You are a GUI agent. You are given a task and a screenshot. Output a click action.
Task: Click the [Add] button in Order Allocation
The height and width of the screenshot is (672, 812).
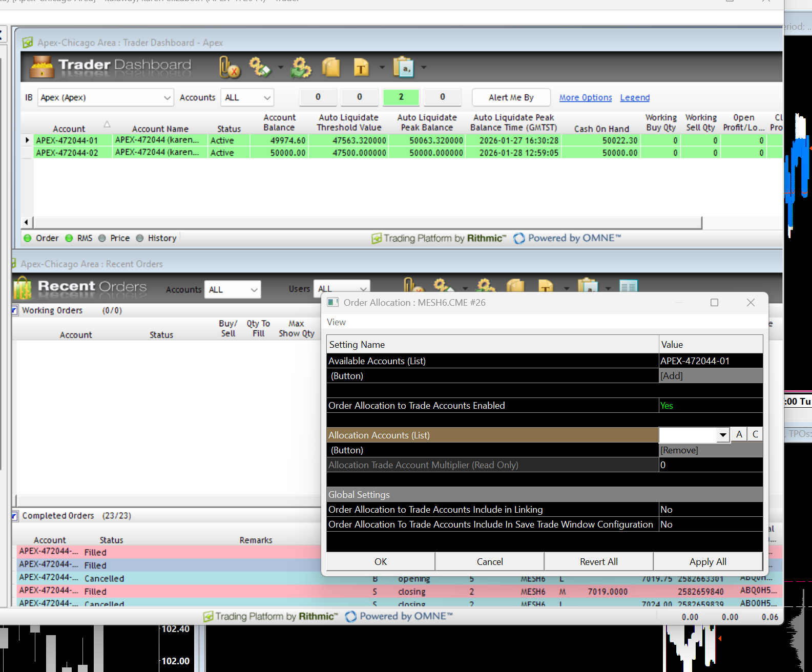pos(711,376)
